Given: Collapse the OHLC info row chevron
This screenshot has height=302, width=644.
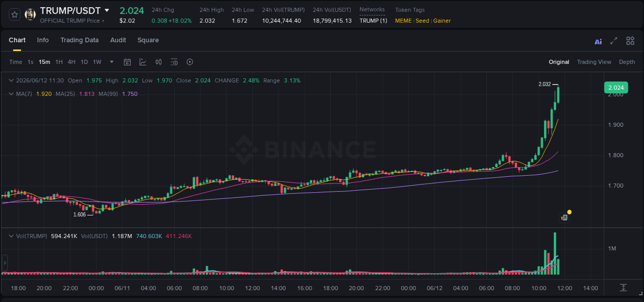Looking at the screenshot, I should point(11,80).
